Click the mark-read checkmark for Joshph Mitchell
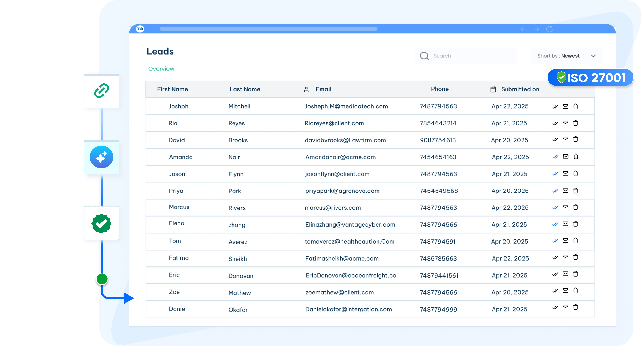Viewport: 644px width, 352px height. (x=555, y=107)
